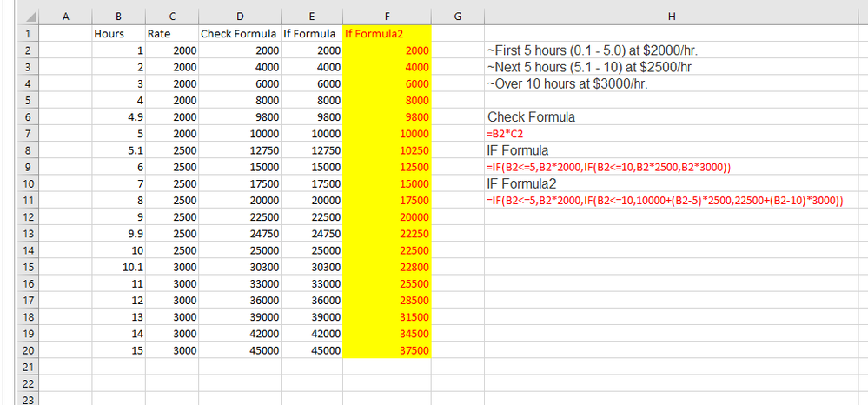Select row 11 header

[x=29, y=200]
